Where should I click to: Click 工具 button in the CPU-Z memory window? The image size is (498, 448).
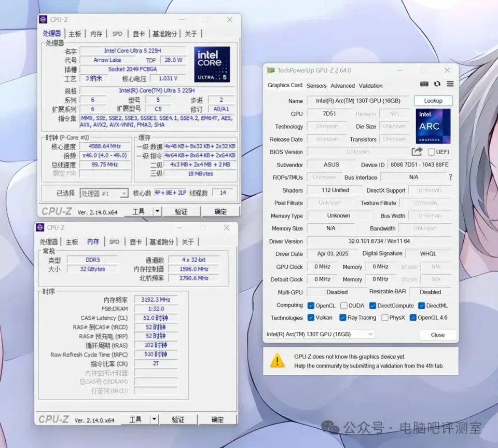135,419
